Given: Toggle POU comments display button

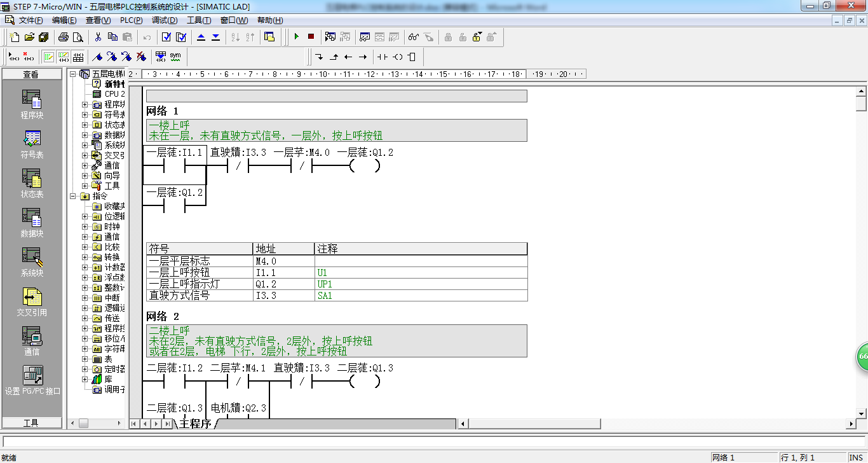Looking at the screenshot, I should (49, 57).
